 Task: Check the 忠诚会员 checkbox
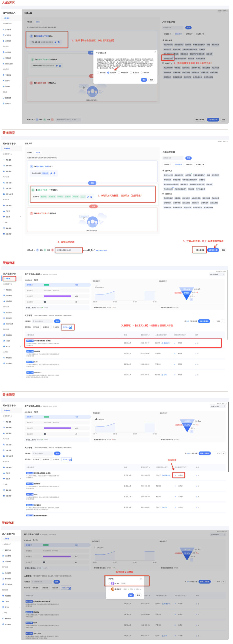click(98, 73)
